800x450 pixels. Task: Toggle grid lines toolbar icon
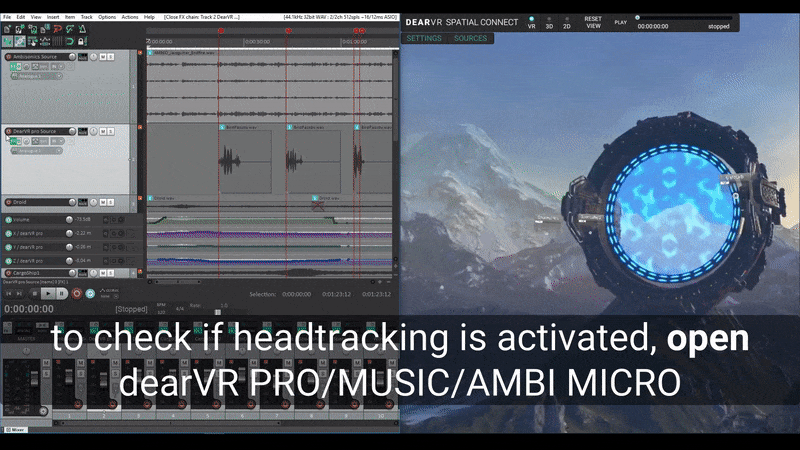click(57, 41)
